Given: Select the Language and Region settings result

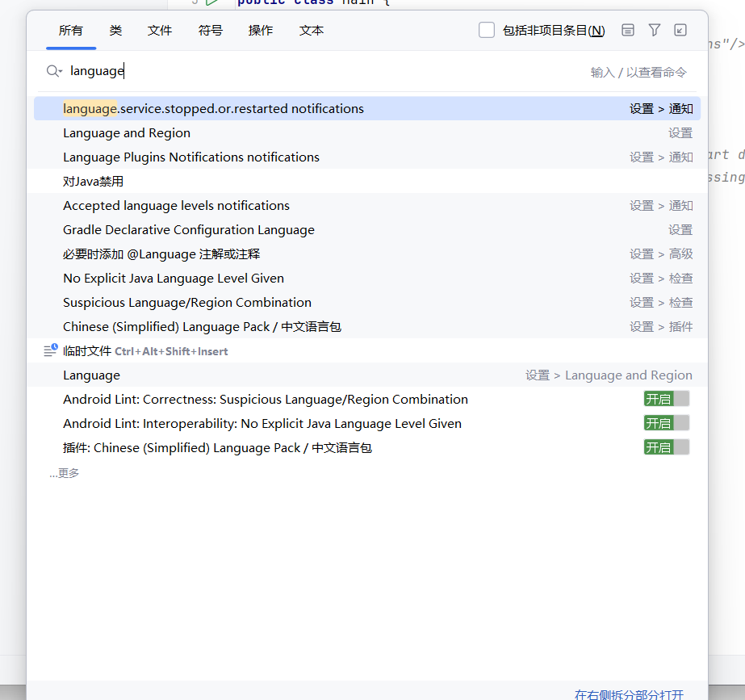Looking at the screenshot, I should [126, 132].
